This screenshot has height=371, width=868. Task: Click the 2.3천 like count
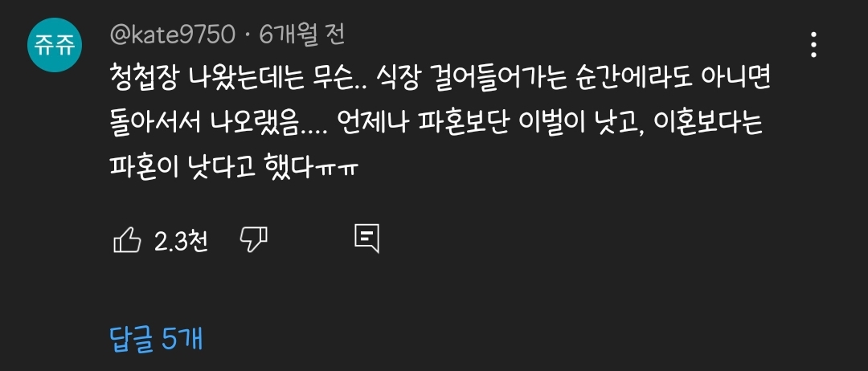pyautogui.click(x=181, y=242)
